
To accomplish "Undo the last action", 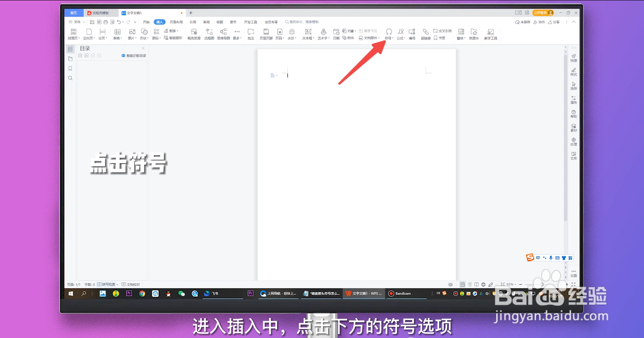I will pyautogui.click(x=119, y=22).
